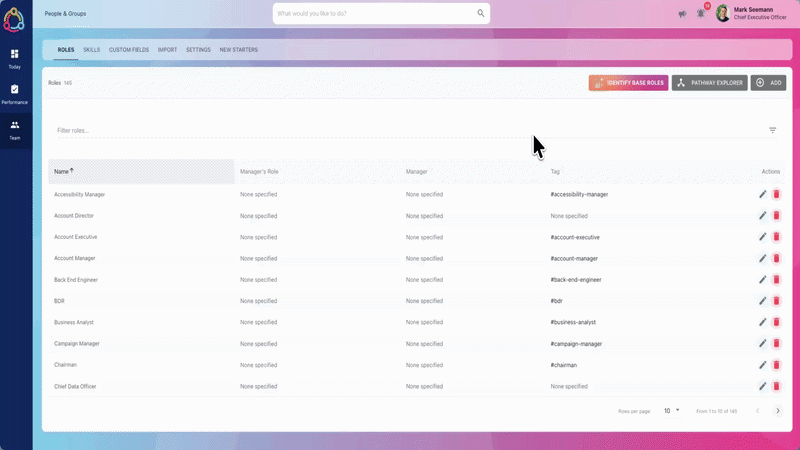Delete the Account Manager role
Viewport: 800px width, 450px height.
point(776,258)
